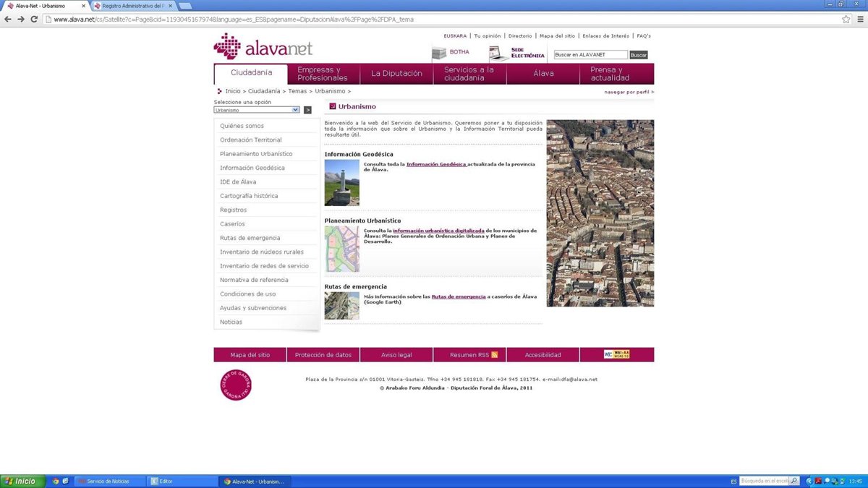Select 'Planeamiento Urbanístico' in sidebar menu

[x=256, y=154]
